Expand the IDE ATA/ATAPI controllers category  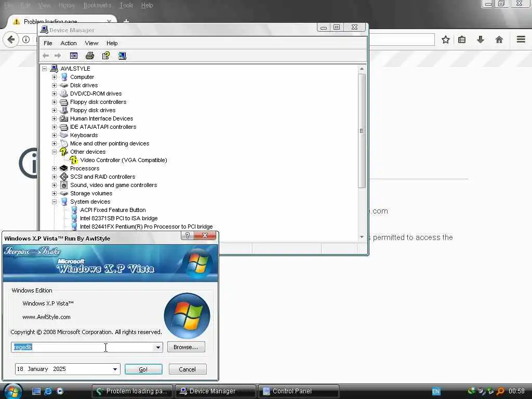pos(54,127)
